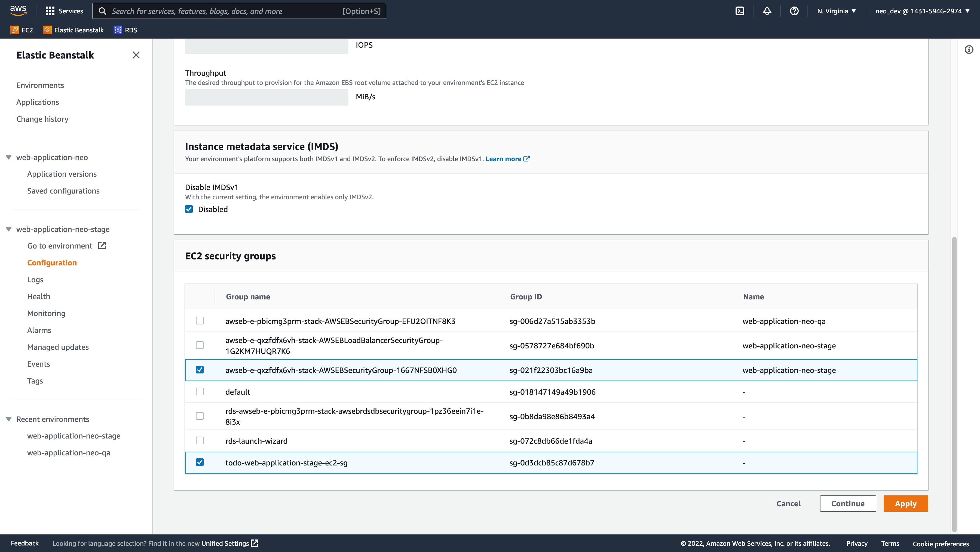Screen dimensions: 980x552
Task: Open Tags in the sidebar
Action: point(35,381)
